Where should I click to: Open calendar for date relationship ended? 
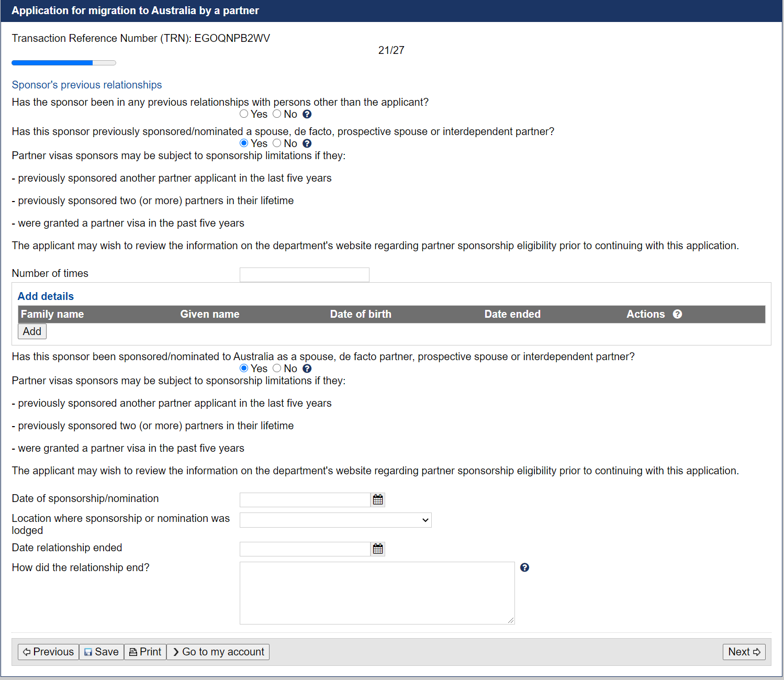coord(378,549)
